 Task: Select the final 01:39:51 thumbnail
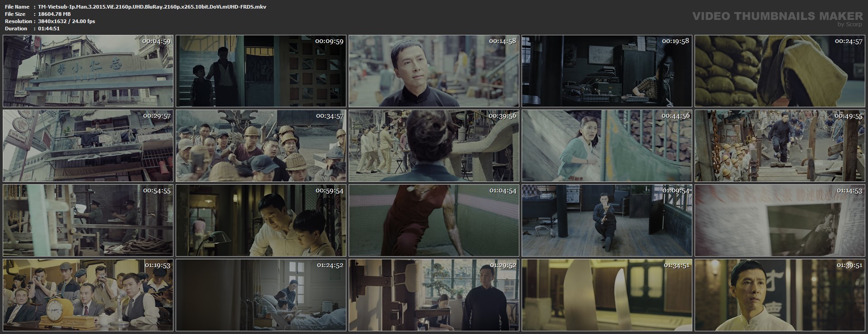780,295
